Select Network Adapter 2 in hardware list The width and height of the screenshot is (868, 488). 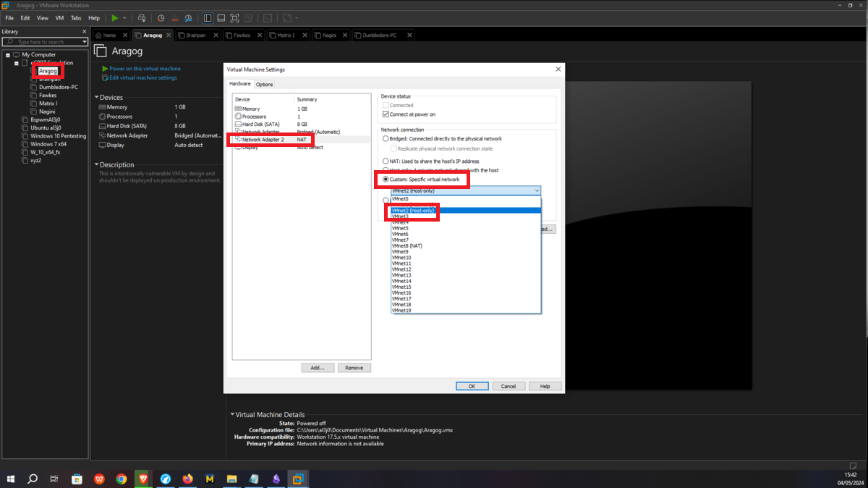[x=302, y=139]
